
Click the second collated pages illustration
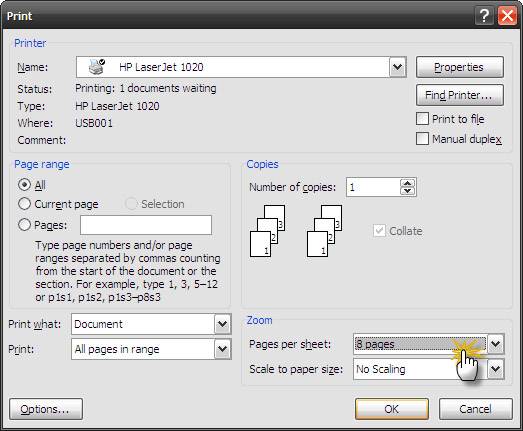click(x=325, y=231)
